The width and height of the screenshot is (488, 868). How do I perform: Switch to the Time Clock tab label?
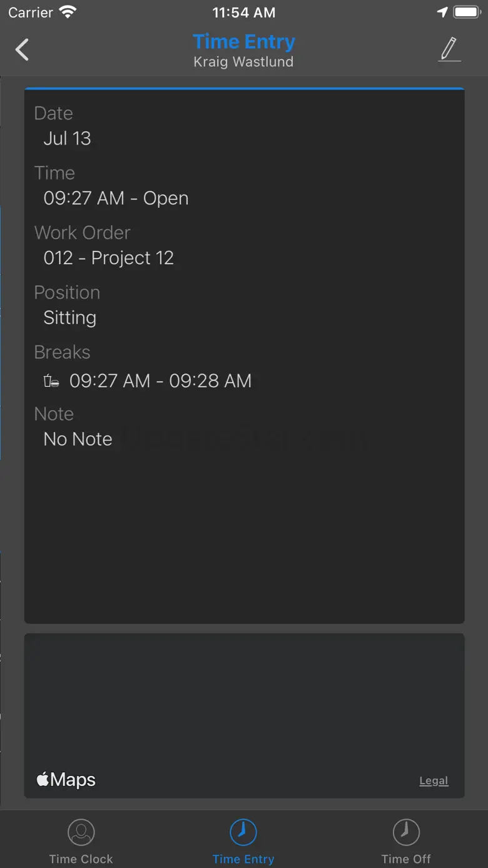pyautogui.click(x=81, y=859)
